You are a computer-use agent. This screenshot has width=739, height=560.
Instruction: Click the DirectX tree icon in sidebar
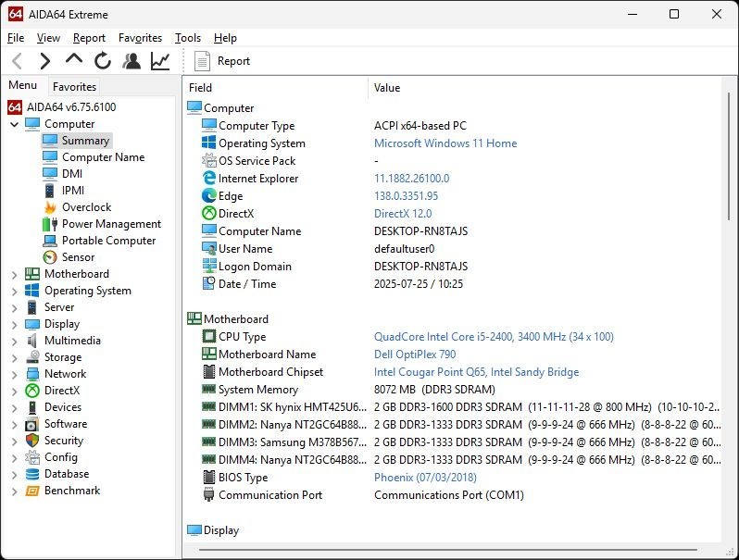tap(32, 391)
